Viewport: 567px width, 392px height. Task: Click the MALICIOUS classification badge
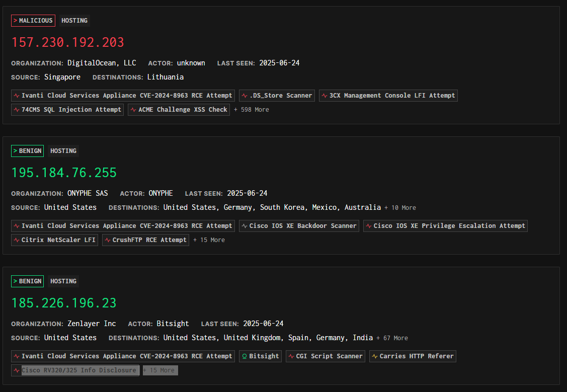pyautogui.click(x=33, y=21)
